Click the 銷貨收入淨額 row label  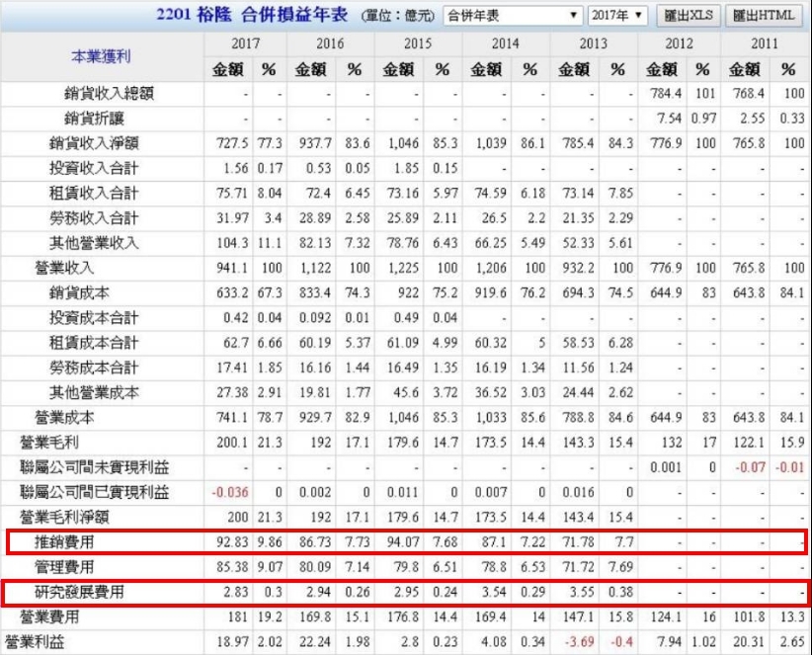(x=94, y=143)
